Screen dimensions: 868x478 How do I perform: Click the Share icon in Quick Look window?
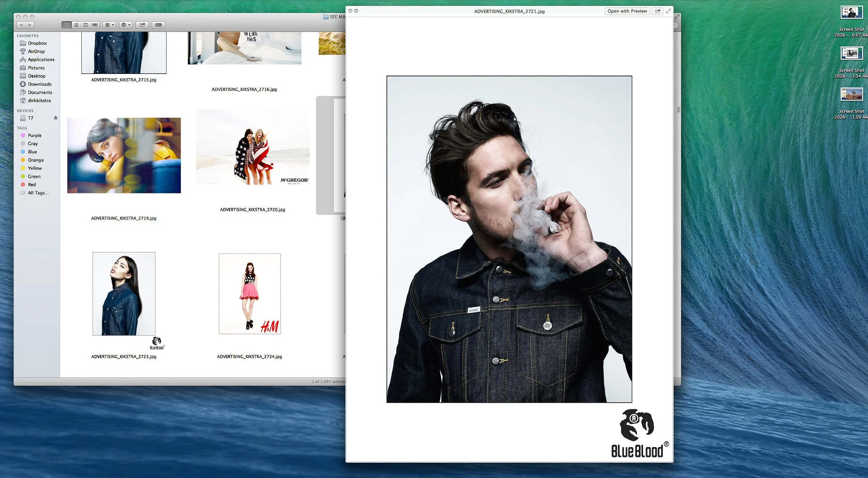(x=658, y=11)
